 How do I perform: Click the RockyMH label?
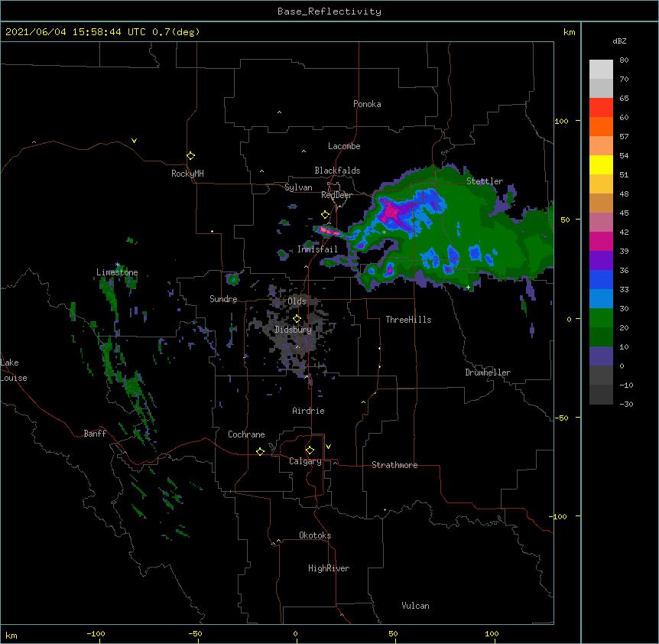click(x=187, y=174)
